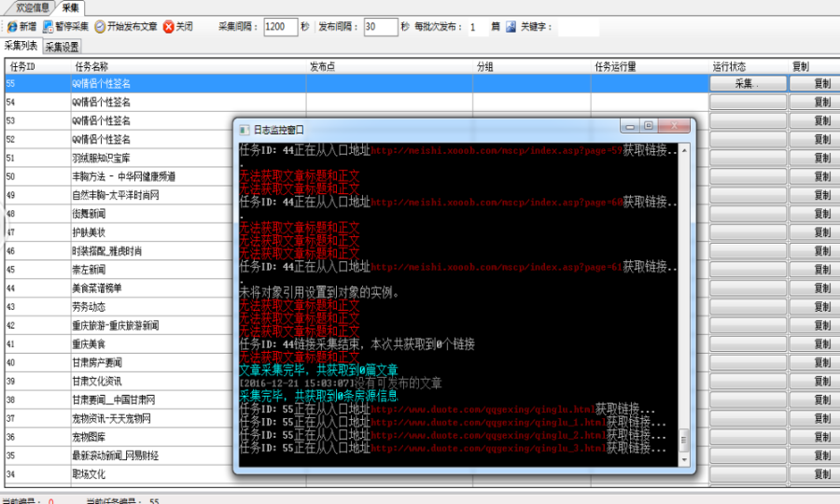
Task: Click the 任务运行量 column header
Action: (650, 66)
